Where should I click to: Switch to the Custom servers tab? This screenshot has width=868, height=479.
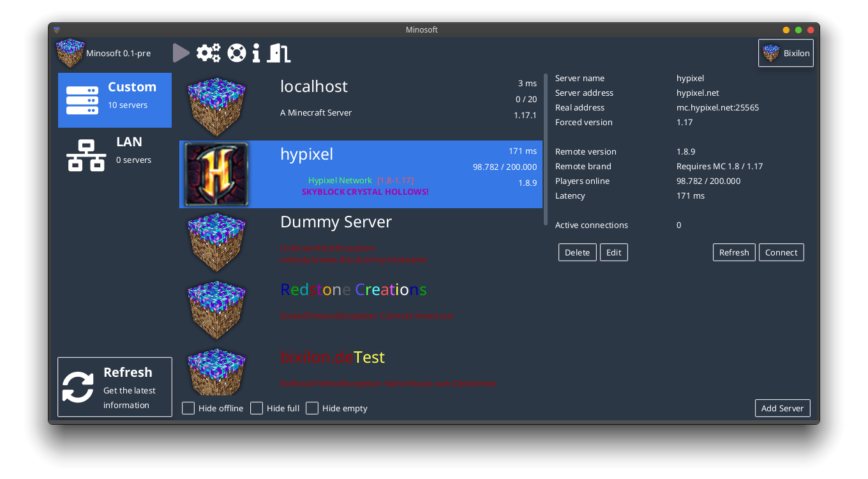pos(115,100)
